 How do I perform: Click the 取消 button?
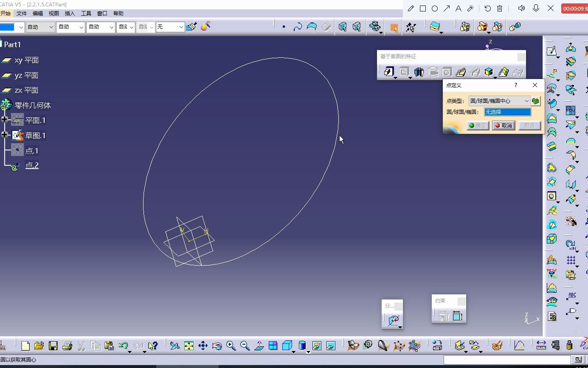(x=504, y=125)
